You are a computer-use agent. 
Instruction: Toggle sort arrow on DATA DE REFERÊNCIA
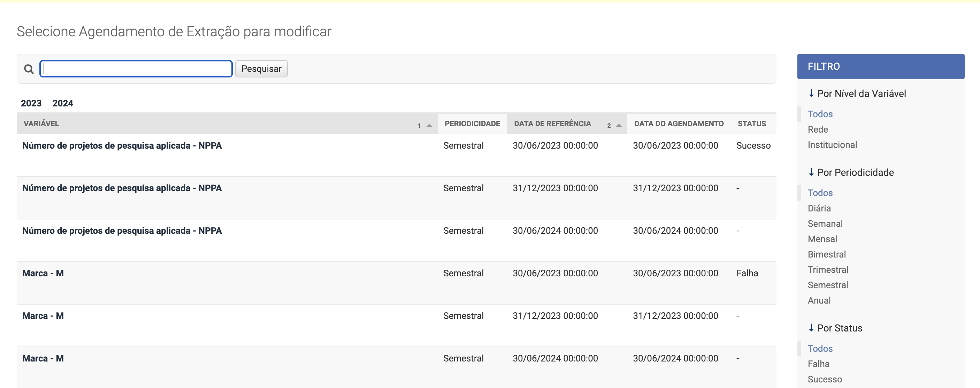(619, 125)
